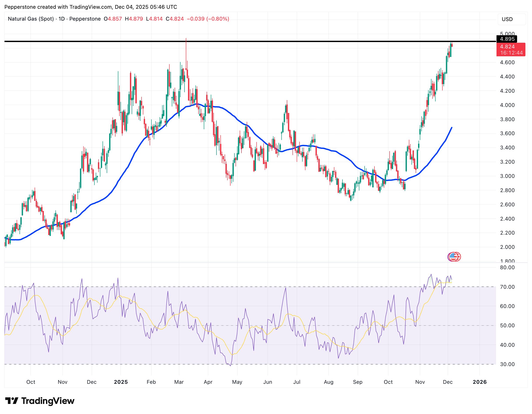Click the Natural Gas (Spot) symbol name
The height and width of the screenshot is (414, 532).
(x=30, y=19)
